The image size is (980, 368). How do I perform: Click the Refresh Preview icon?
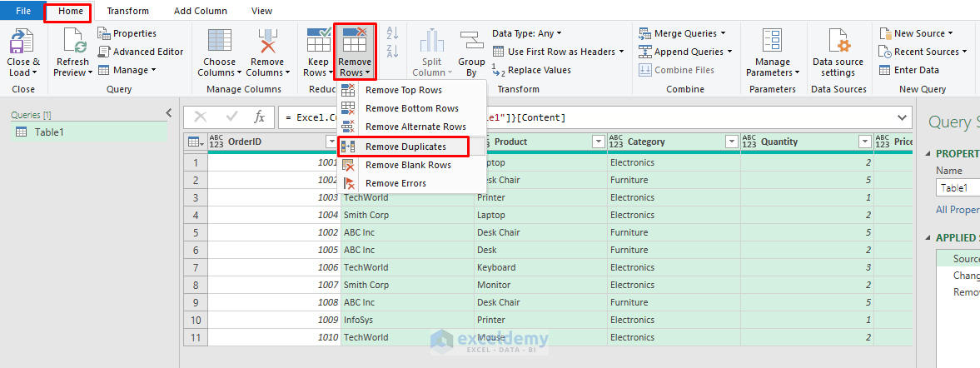click(72, 41)
